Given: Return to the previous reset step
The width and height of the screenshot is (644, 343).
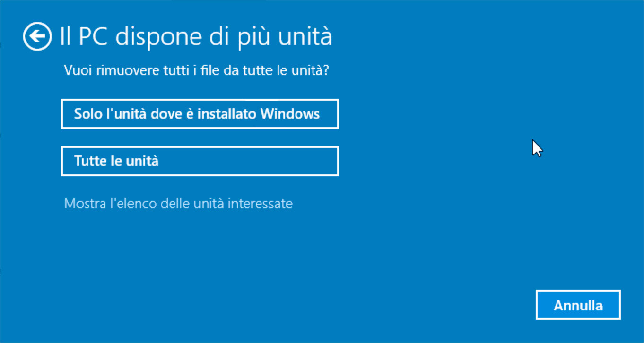Looking at the screenshot, I should [x=37, y=36].
